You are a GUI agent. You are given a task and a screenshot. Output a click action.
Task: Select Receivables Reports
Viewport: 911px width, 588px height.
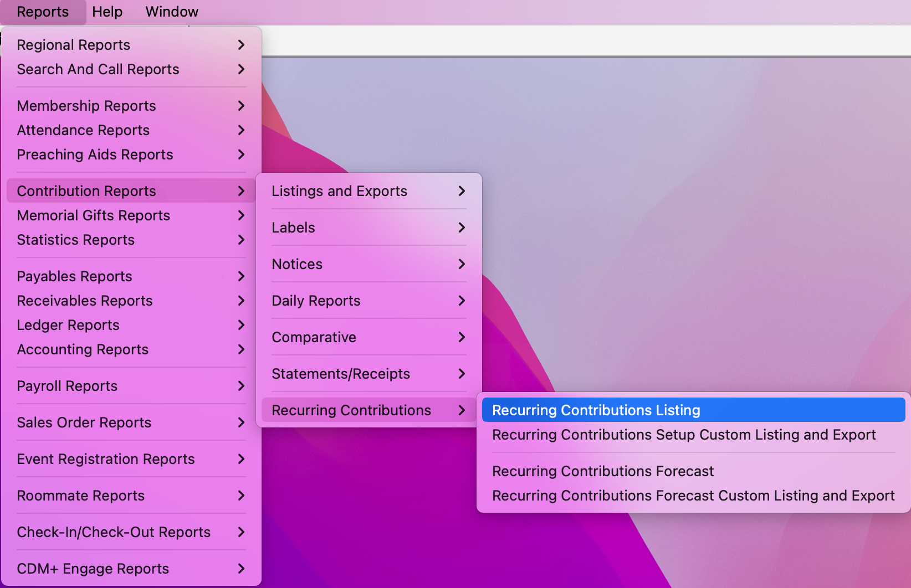pyautogui.click(x=85, y=301)
